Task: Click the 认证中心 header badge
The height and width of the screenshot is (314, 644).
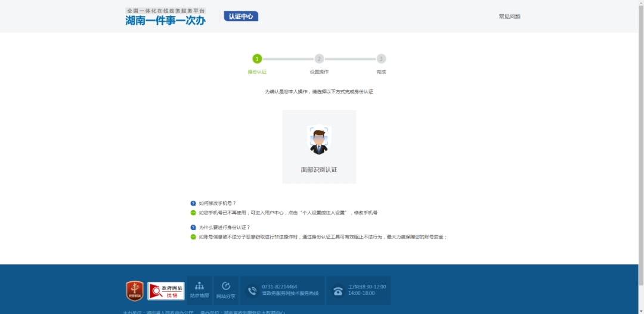Action: point(241,16)
